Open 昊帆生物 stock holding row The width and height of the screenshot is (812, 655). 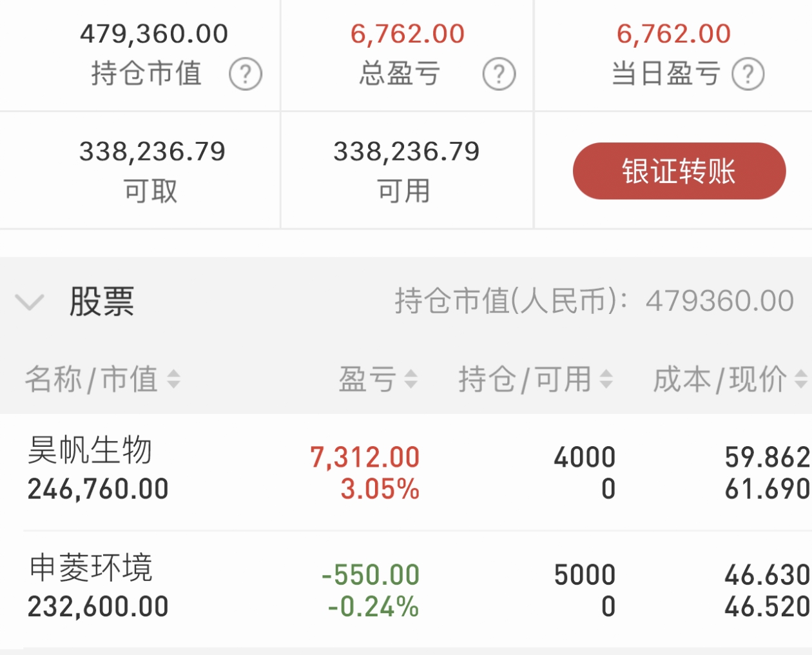coord(406,472)
